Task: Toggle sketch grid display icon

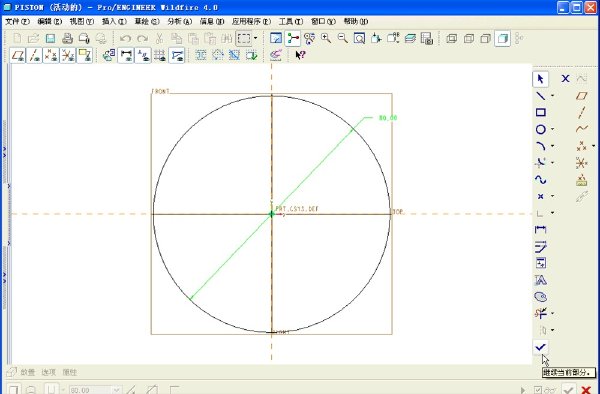Action: tap(160, 55)
